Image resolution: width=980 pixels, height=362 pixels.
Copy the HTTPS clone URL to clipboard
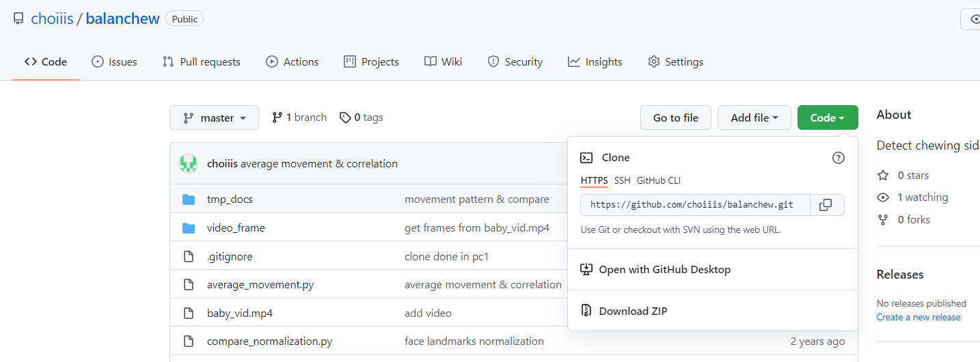click(x=826, y=205)
